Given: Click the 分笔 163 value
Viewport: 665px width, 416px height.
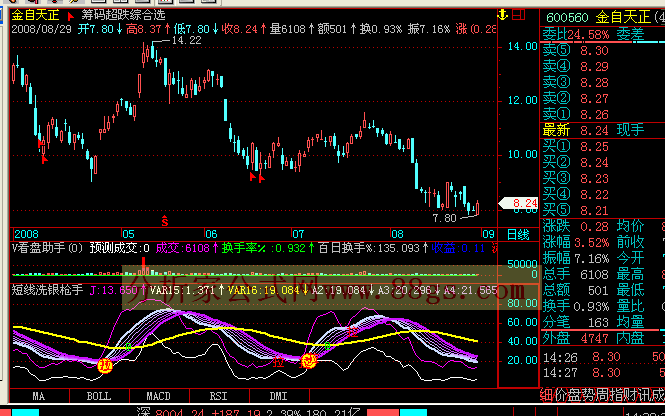Looking at the screenshot, I should click(x=598, y=323).
